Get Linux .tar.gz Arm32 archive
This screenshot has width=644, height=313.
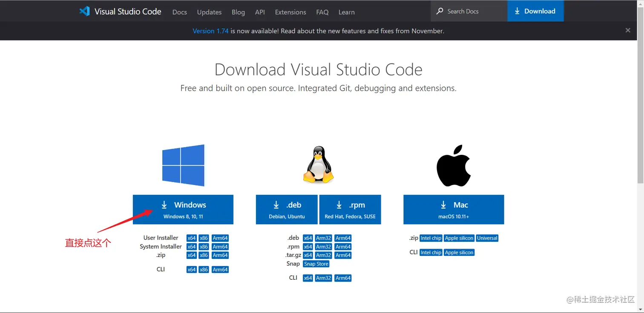[x=324, y=255]
